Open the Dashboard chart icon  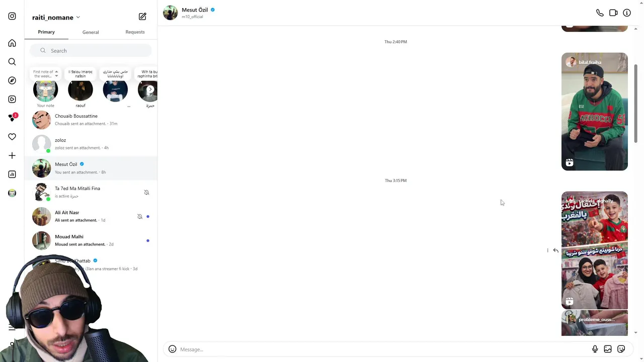click(12, 174)
